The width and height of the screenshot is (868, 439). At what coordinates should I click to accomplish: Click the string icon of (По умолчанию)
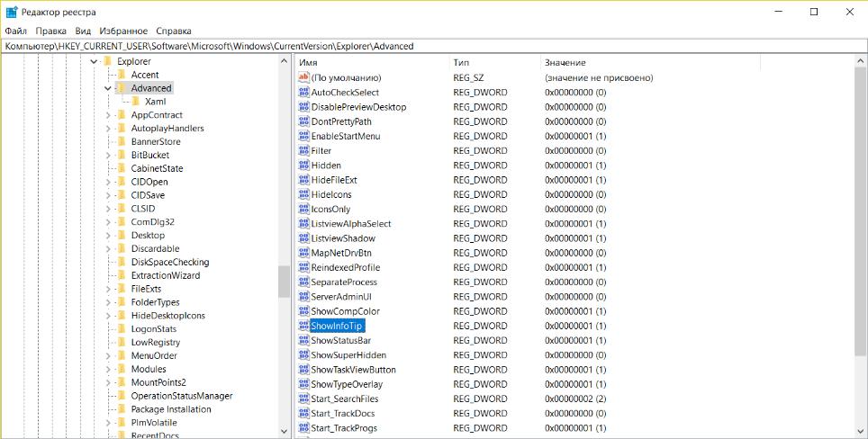tap(303, 77)
